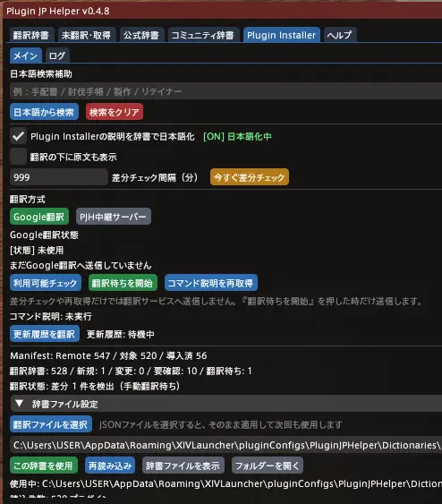
Task: Click the 更新履歴: 待機中 status text
Action: pyautogui.click(x=121, y=335)
